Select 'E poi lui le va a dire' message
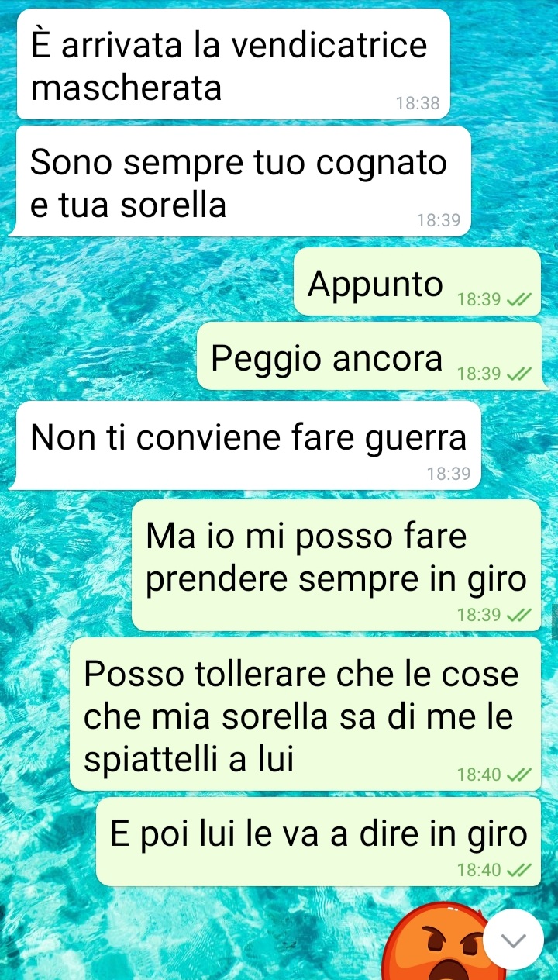Image resolution: width=558 pixels, height=980 pixels. click(x=319, y=841)
